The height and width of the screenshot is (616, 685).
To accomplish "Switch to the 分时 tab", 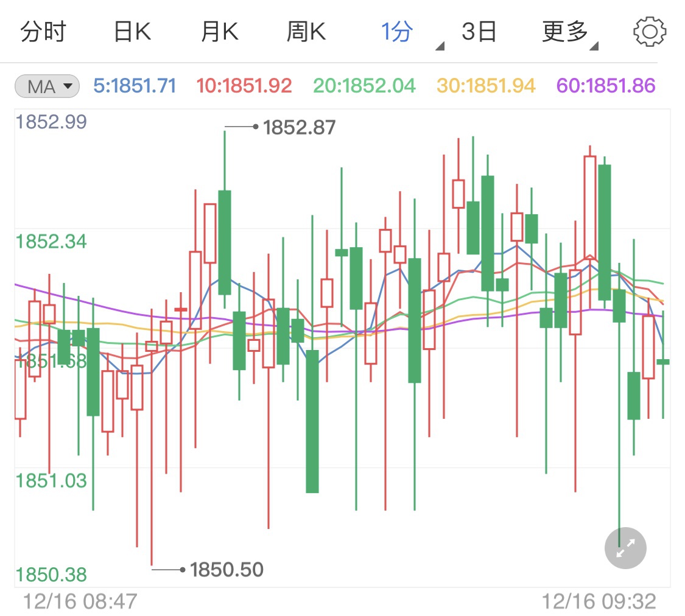I will [x=43, y=32].
